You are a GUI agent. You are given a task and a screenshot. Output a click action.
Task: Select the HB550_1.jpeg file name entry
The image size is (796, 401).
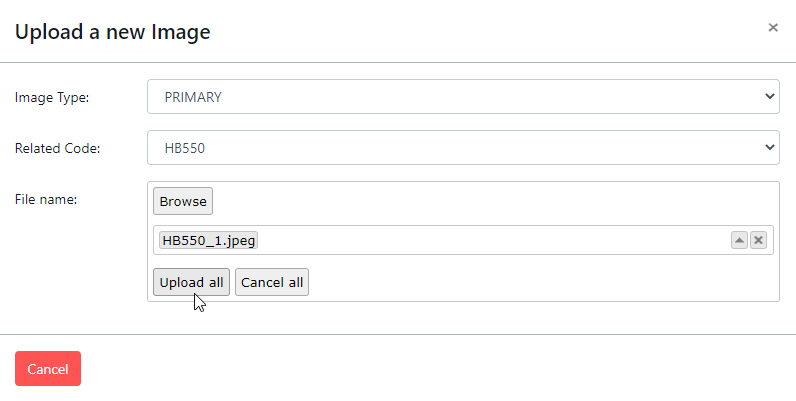click(x=208, y=240)
